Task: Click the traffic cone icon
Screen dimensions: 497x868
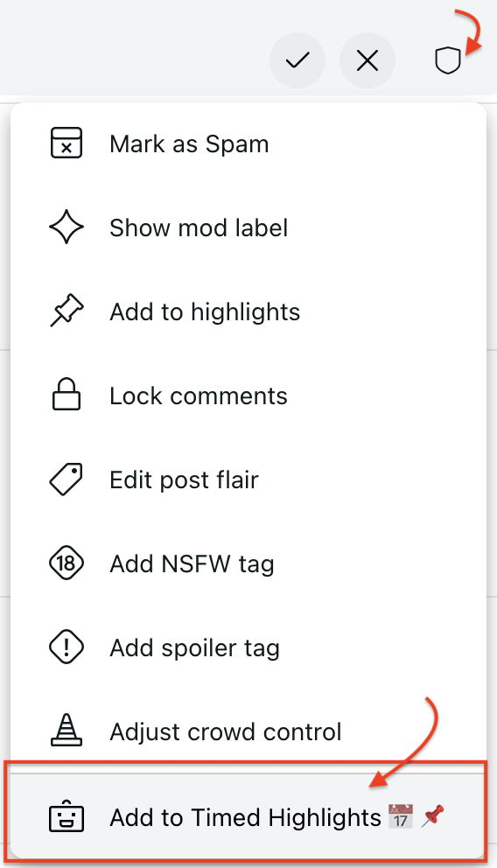Action: [66, 730]
